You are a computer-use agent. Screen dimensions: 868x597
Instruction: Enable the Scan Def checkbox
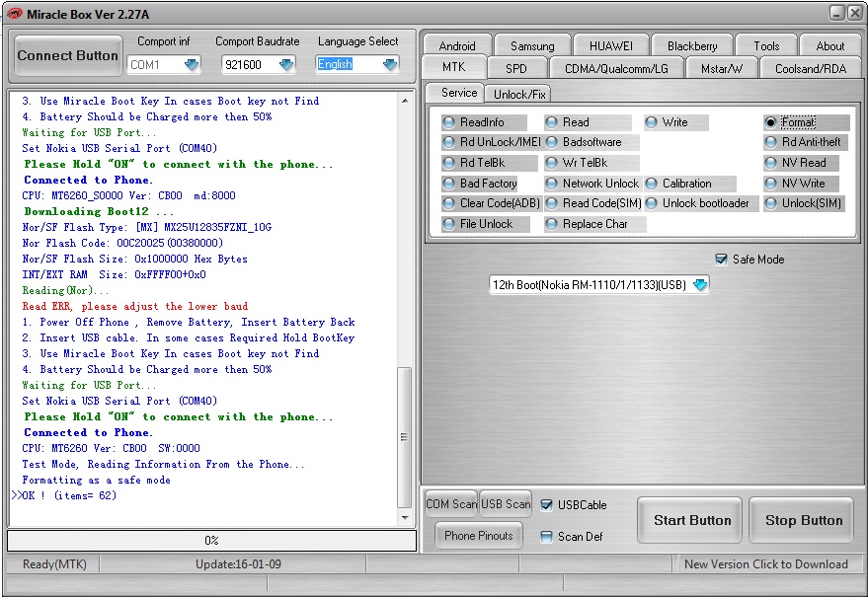[546, 537]
